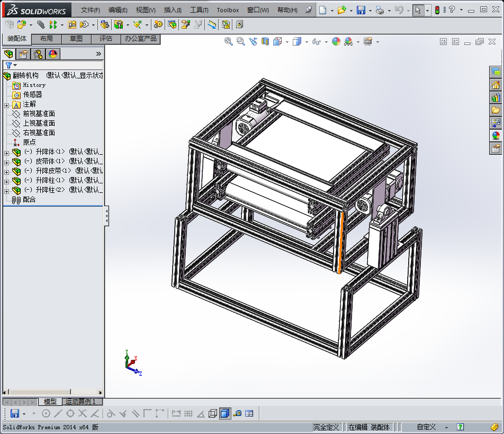Click the Smart Fasteners icon
The image size is (504, 434).
(72, 24)
